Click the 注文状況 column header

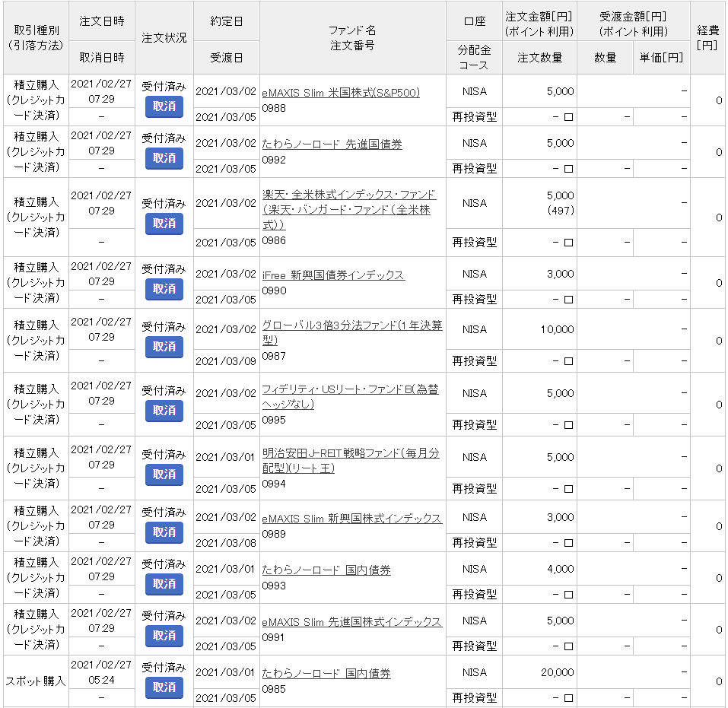click(164, 37)
